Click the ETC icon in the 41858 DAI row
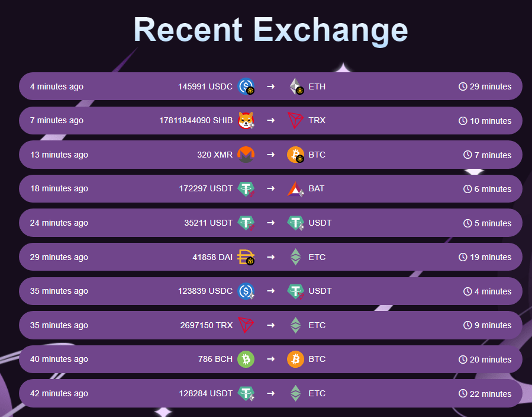The width and height of the screenshot is (532, 417). pos(295,257)
